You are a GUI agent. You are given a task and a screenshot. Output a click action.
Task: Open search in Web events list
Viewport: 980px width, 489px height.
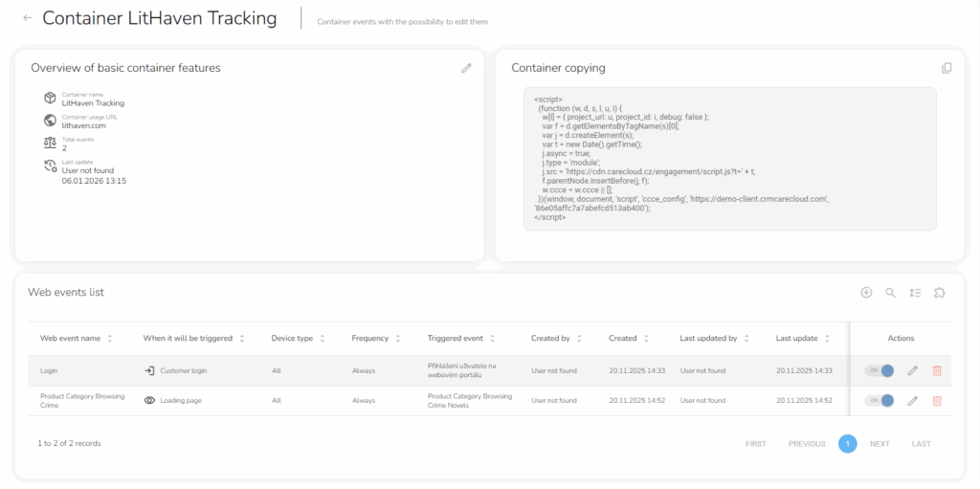tap(890, 293)
